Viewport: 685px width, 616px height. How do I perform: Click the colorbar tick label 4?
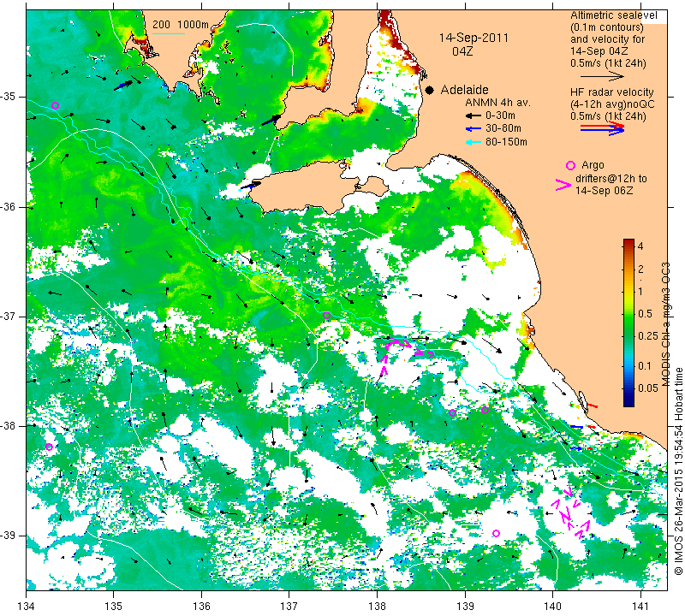point(640,246)
